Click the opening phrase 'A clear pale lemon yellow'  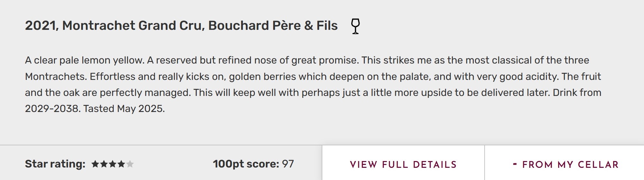click(x=85, y=60)
